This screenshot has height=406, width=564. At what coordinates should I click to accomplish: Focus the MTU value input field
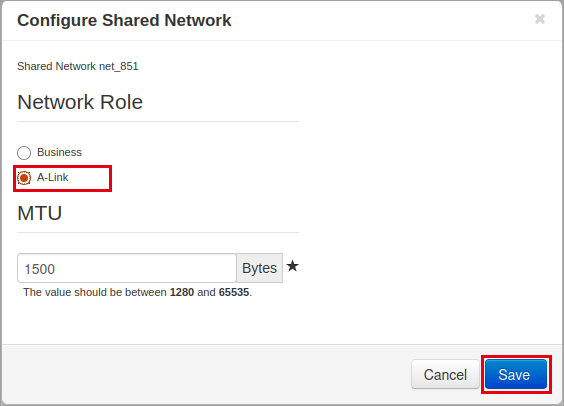[127, 268]
